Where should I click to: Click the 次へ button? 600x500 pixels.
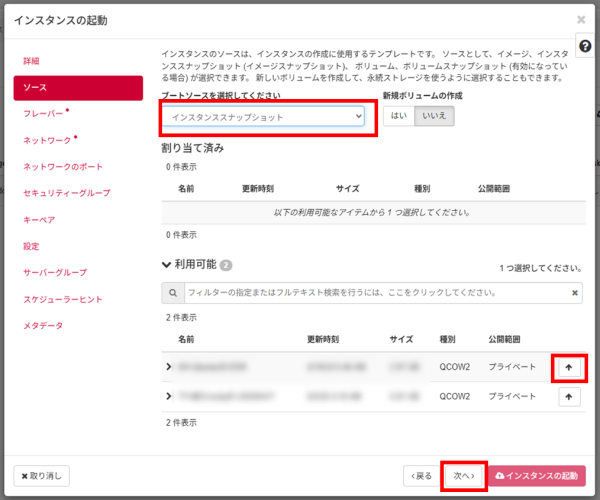pyautogui.click(x=463, y=476)
